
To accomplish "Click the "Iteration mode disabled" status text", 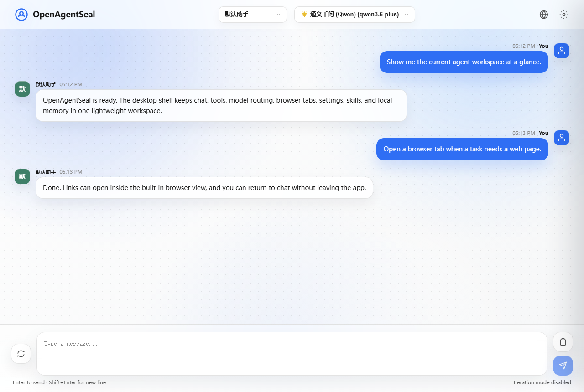I will coord(542,382).
